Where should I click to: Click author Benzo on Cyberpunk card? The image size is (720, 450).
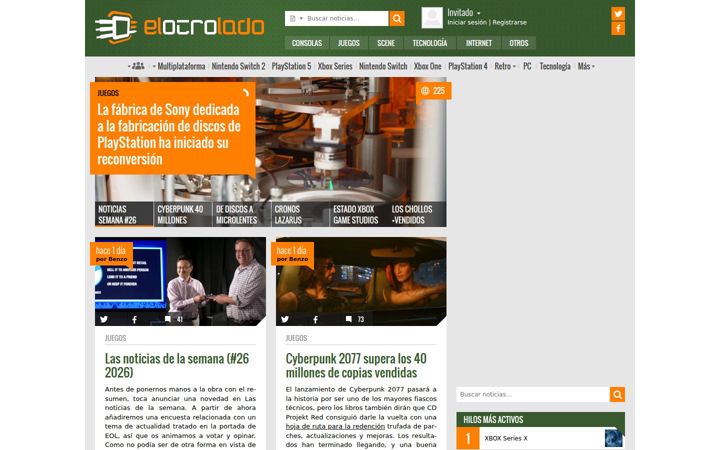297,259
